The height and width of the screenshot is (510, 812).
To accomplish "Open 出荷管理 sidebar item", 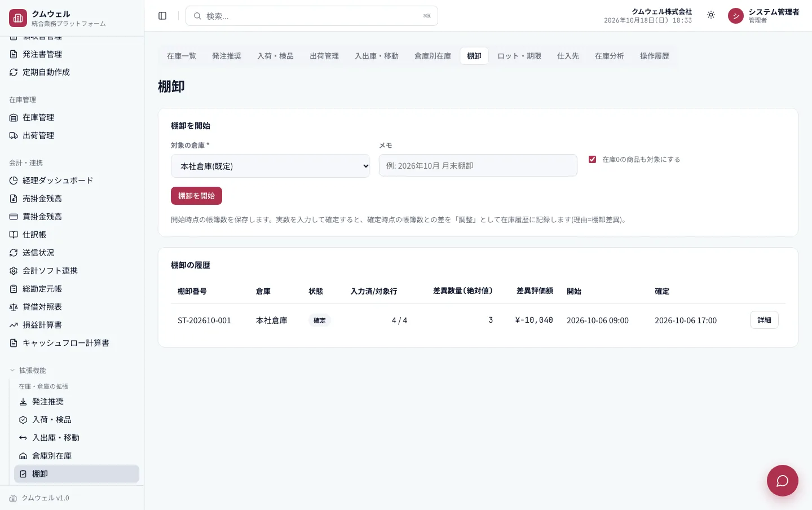I will click(72, 135).
